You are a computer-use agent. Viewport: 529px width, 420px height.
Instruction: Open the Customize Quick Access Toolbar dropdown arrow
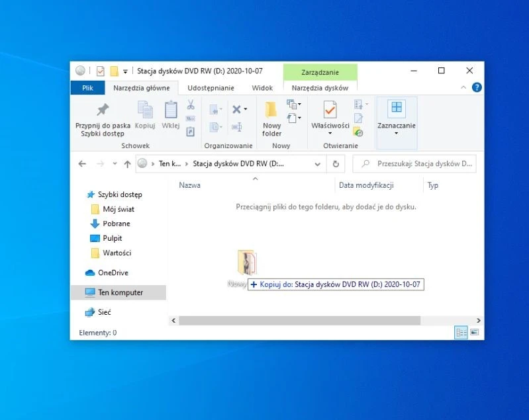(125, 71)
